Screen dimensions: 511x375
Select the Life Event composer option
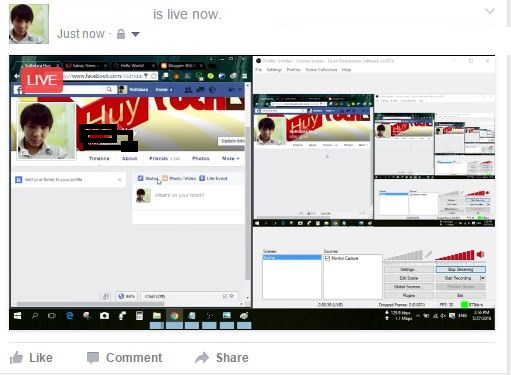tap(213, 179)
